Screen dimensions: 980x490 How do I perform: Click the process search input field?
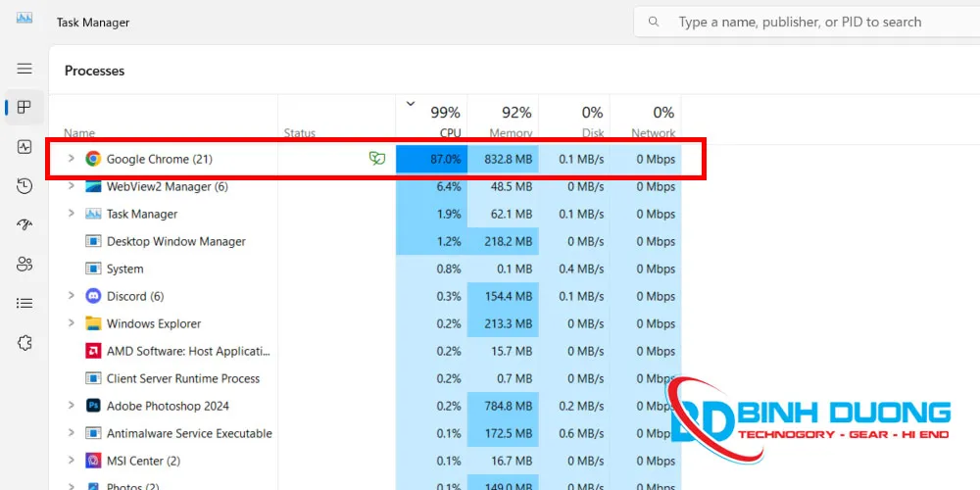point(807,22)
